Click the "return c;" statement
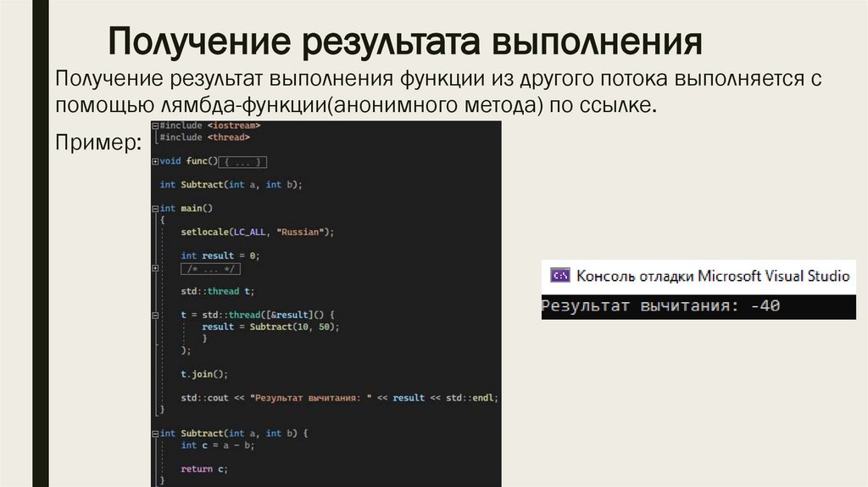Image resolution: width=868 pixels, height=487 pixels. tap(204, 468)
